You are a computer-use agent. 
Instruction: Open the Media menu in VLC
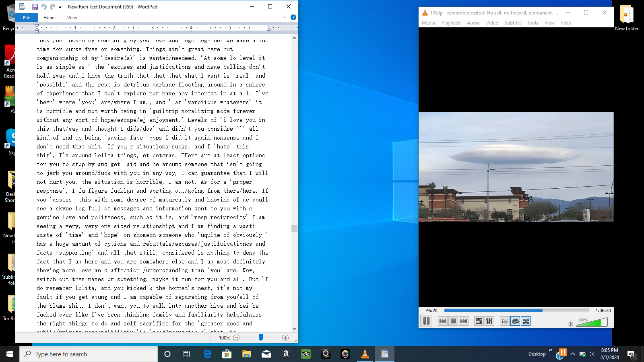[428, 23]
